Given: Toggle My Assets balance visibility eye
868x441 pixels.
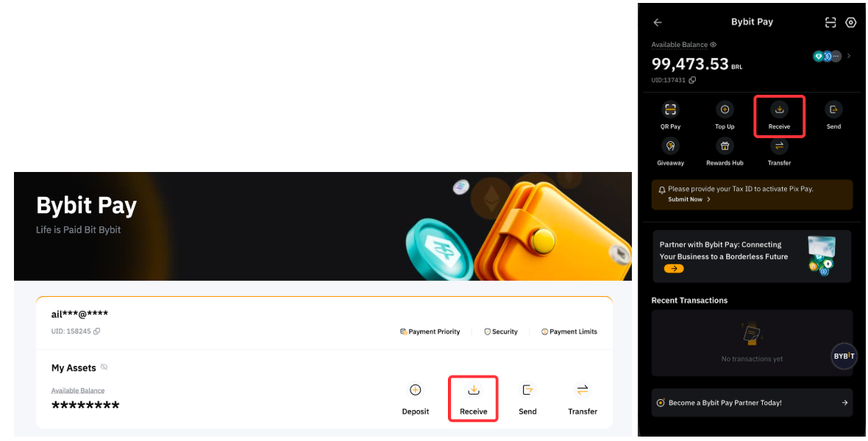Looking at the screenshot, I should click(x=104, y=367).
